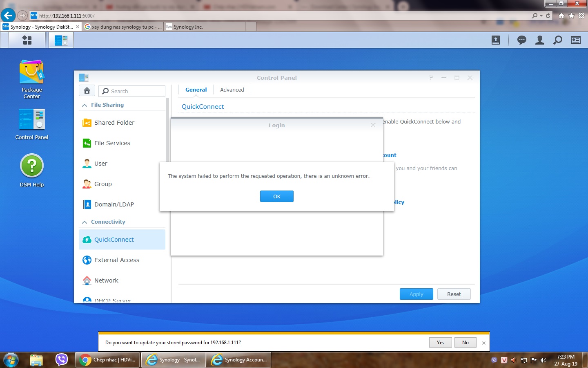Open Viber from the taskbar
Image resolution: width=588 pixels, height=368 pixels.
pos(62,360)
